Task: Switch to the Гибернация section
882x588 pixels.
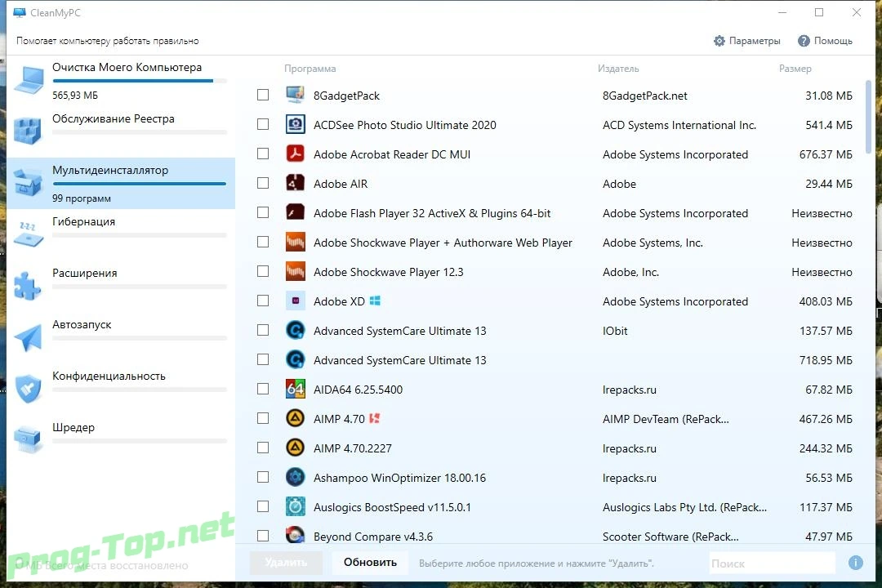Action: (121, 234)
